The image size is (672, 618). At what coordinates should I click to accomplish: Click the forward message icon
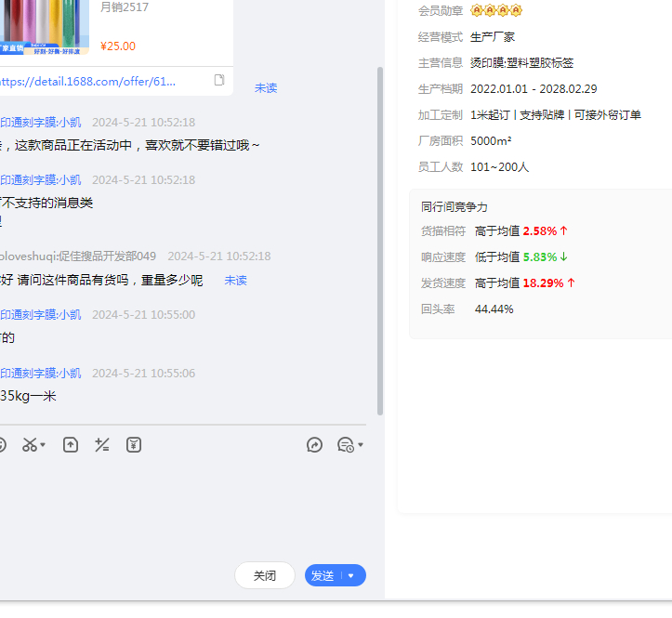point(314,445)
